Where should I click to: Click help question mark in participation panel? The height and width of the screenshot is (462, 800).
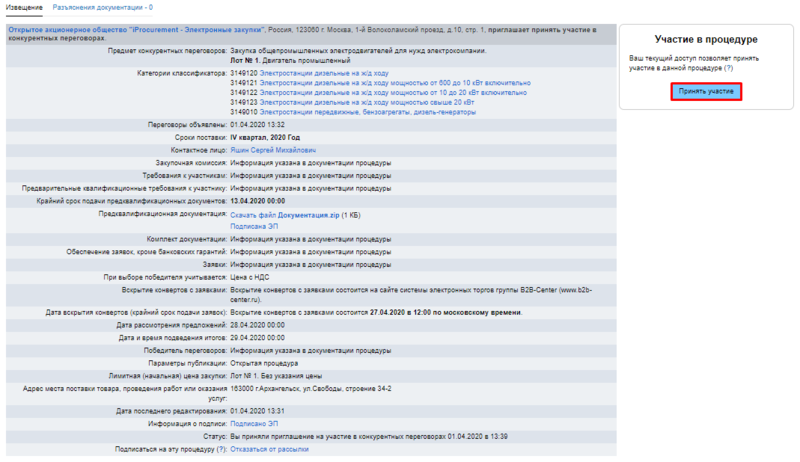[x=728, y=69]
